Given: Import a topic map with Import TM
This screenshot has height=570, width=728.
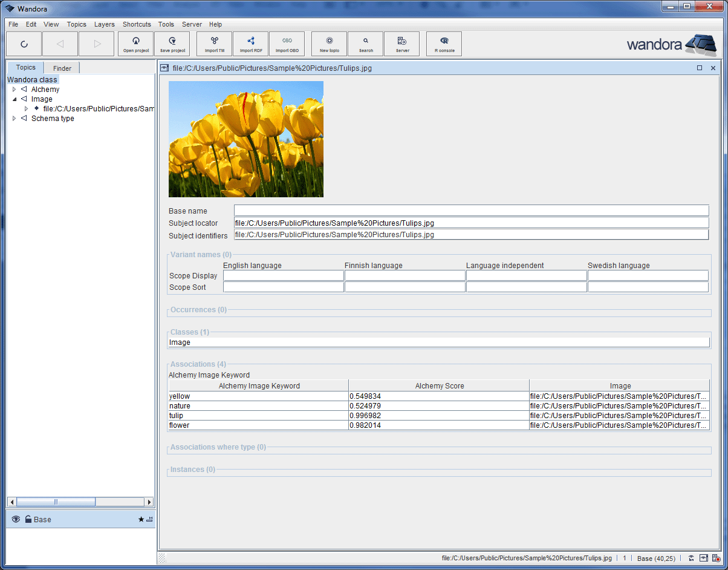Looking at the screenshot, I should pos(214,44).
